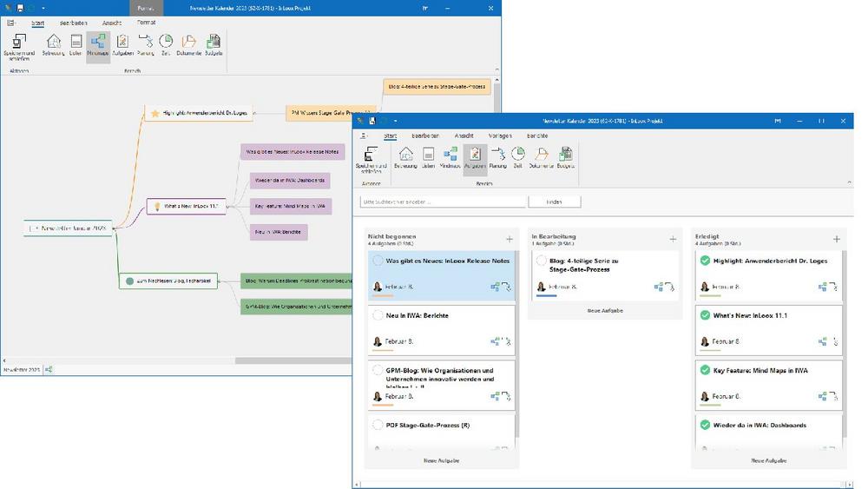Screen dimensions: 868x489
Task: Collapse the ribbon in the Kanban window
Action: (849, 182)
